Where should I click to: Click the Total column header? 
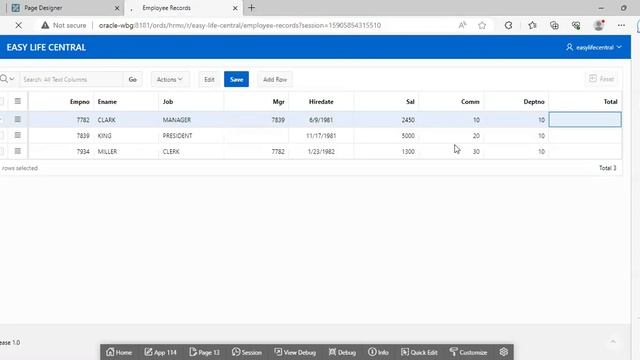coord(585,102)
